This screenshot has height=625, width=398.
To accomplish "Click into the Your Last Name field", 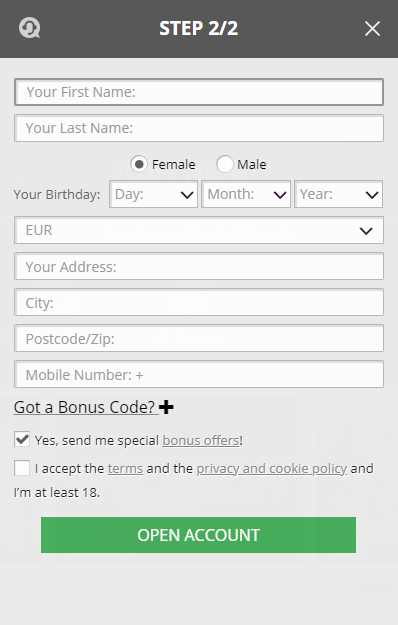I will [x=199, y=128].
